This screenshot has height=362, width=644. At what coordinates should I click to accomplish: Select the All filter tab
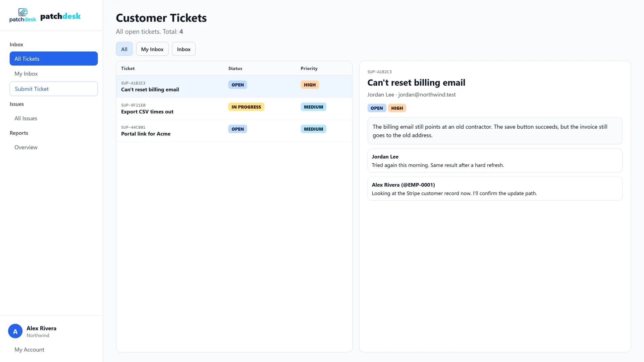click(124, 49)
